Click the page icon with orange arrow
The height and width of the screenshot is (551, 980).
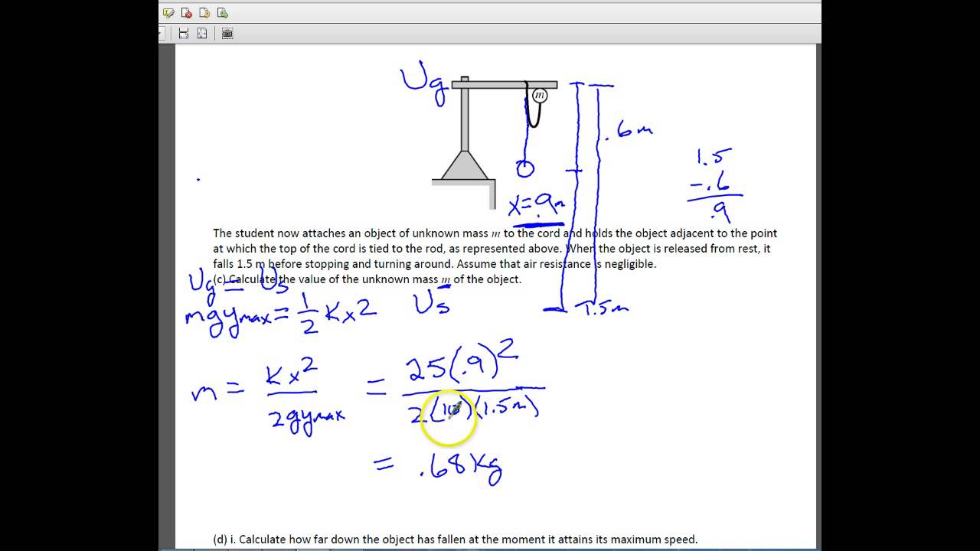[x=204, y=13]
